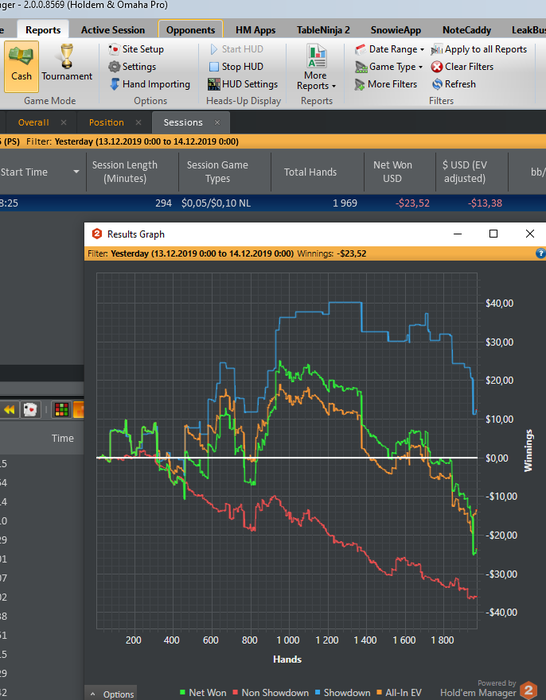The height and width of the screenshot is (700, 546).
Task: Toggle Net Won legend series
Action: tap(203, 692)
